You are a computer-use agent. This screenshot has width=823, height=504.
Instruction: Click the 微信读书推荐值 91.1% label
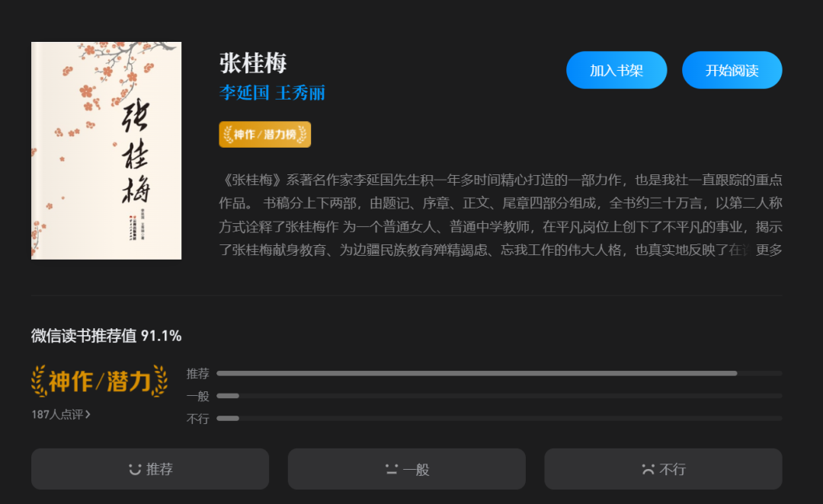(107, 336)
